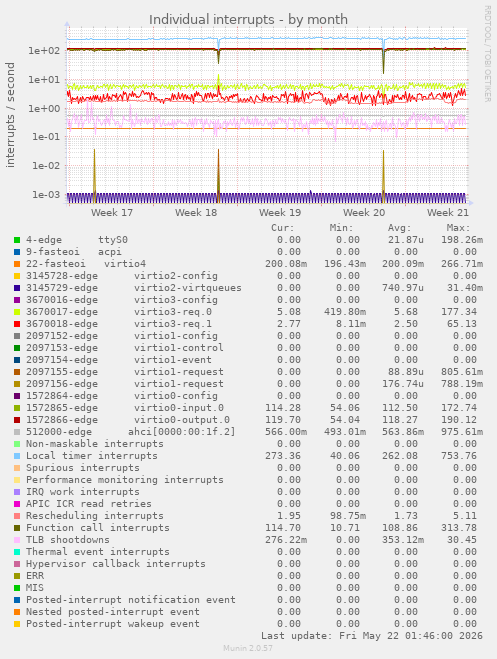Click the Min: column header
This screenshot has width=497, height=659.
click(x=342, y=228)
